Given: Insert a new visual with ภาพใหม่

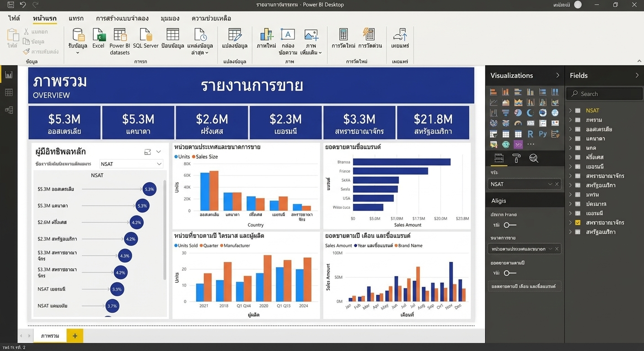Looking at the screenshot, I should pyautogui.click(x=266, y=38).
